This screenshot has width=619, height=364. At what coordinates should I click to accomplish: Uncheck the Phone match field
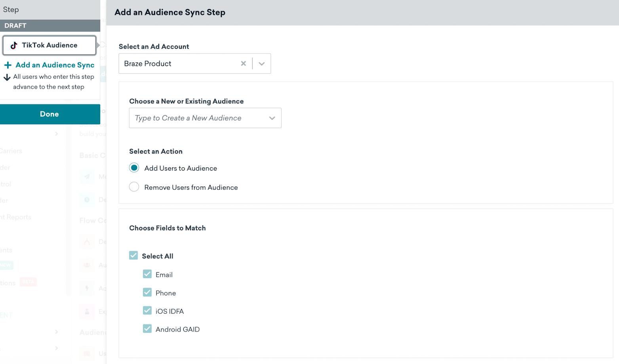[147, 293]
